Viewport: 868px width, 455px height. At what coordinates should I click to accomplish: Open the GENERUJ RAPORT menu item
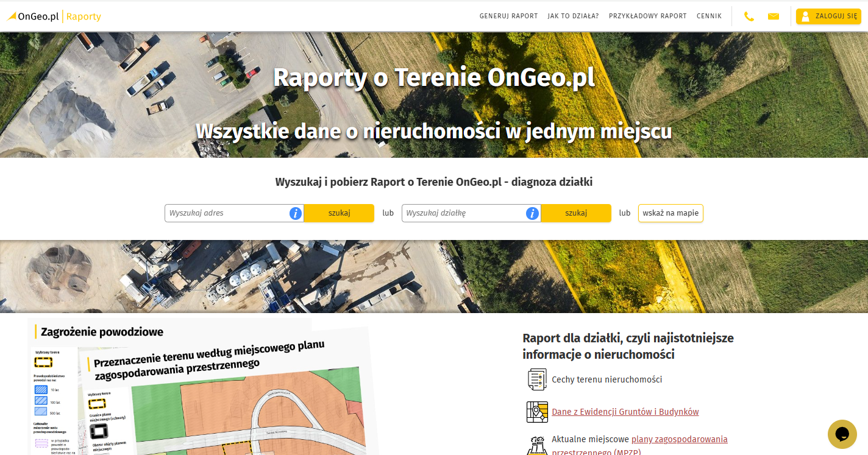[x=508, y=16]
